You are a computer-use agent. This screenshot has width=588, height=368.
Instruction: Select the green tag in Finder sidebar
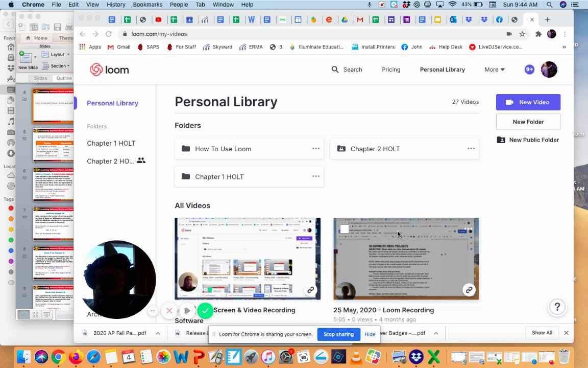click(x=11, y=240)
